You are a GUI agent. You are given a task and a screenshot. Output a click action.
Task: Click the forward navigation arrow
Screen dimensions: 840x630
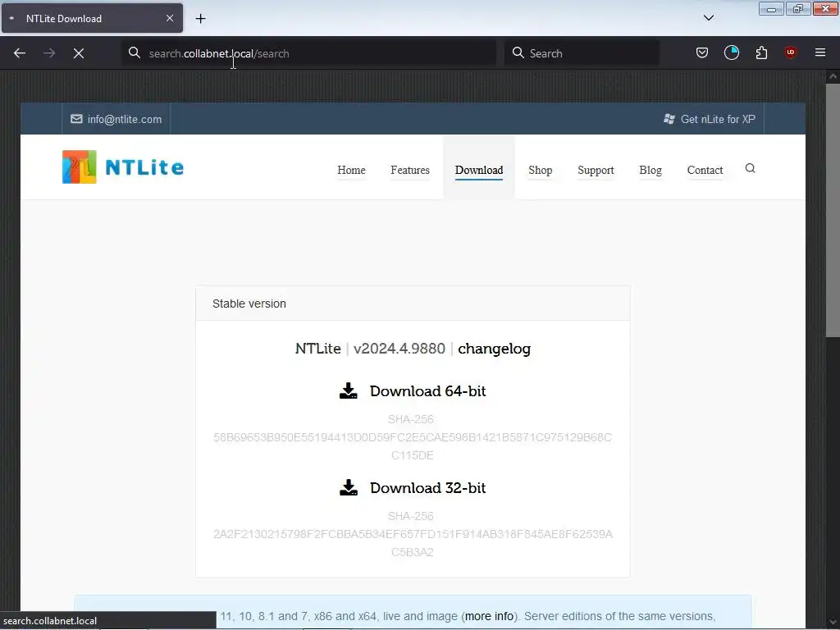tap(49, 53)
